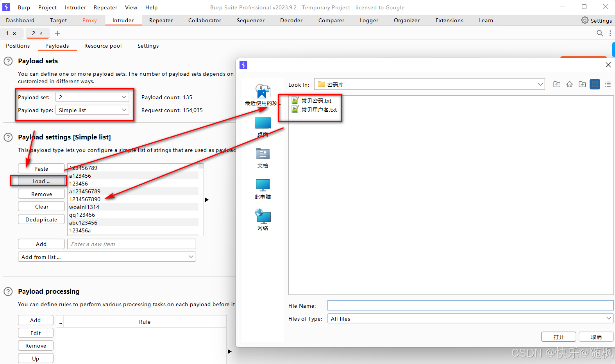615x364 pixels.
Task: Click the Burp Suite logo icon in title bar
Action: pos(6,7)
